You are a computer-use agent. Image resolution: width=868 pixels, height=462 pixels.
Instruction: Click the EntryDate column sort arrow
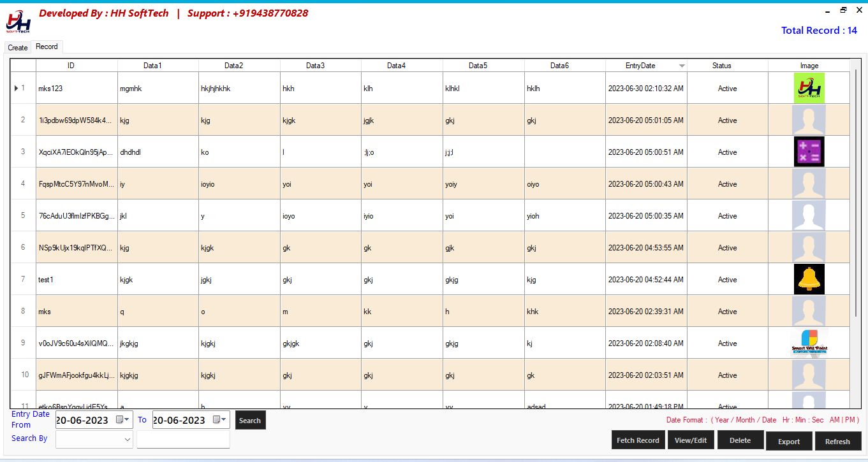pos(682,66)
